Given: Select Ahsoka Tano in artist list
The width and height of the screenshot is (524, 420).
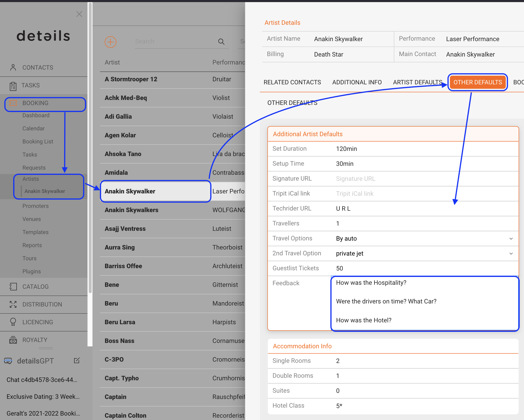Looking at the screenshot, I should tap(172, 154).
